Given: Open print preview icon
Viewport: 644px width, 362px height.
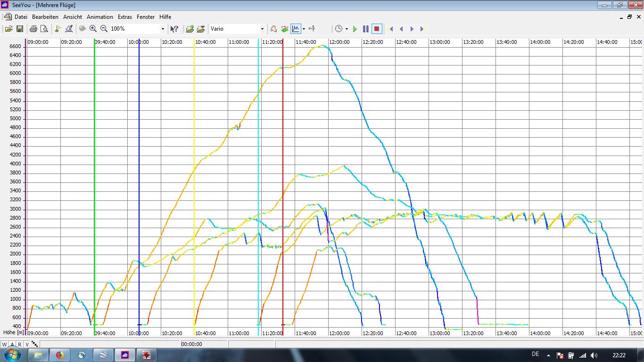Looking at the screenshot, I should coord(44,29).
